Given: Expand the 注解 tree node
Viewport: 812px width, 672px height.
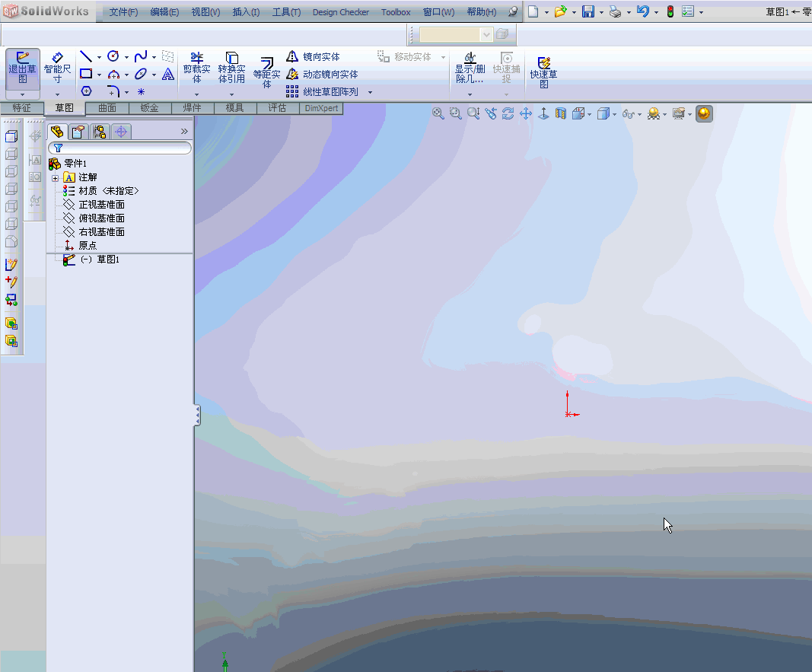Looking at the screenshot, I should [56, 178].
